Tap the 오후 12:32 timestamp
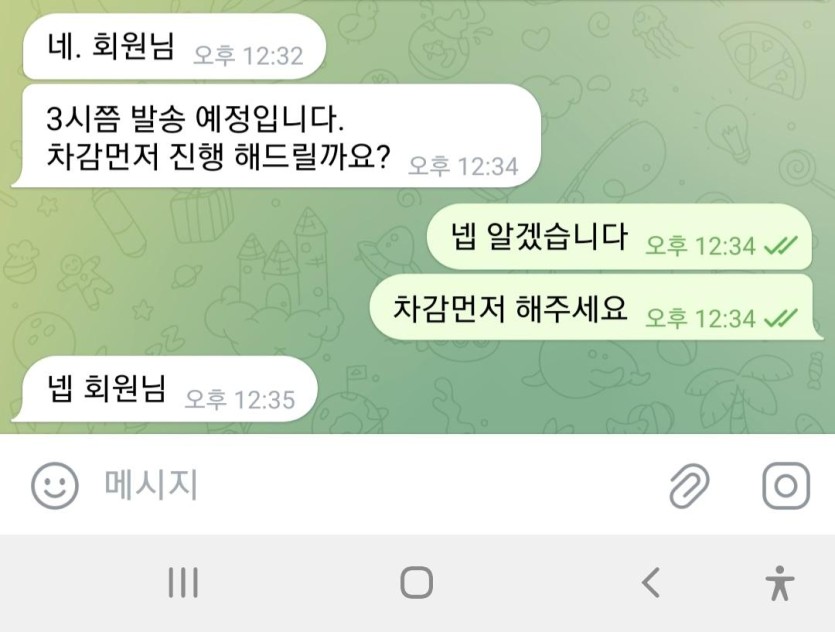 tap(248, 56)
